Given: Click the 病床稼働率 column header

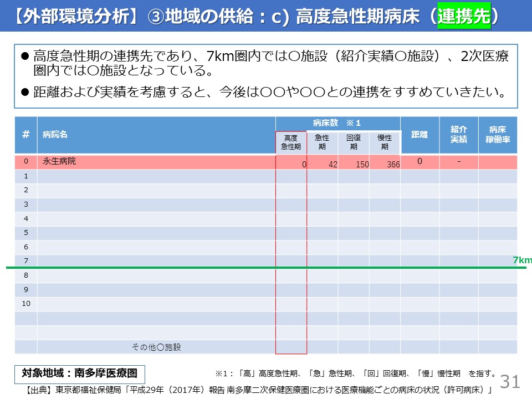Looking at the screenshot, I should click(498, 135).
